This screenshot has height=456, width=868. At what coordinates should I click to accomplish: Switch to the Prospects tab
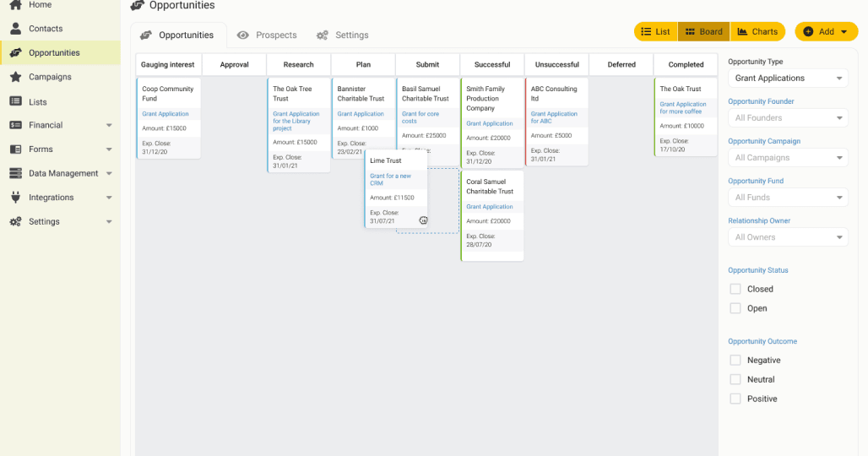[x=268, y=35]
